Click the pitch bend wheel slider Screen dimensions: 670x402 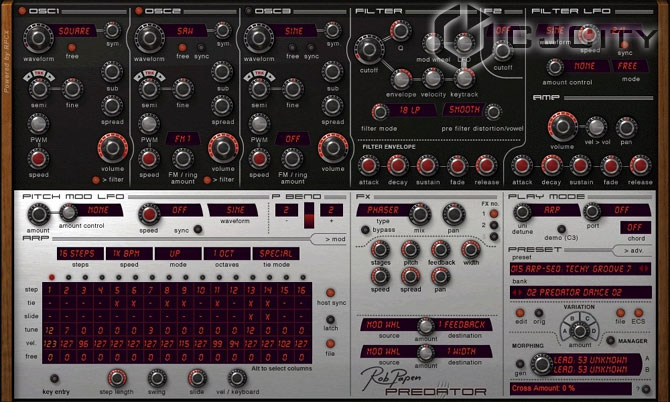pyautogui.click(x=309, y=215)
